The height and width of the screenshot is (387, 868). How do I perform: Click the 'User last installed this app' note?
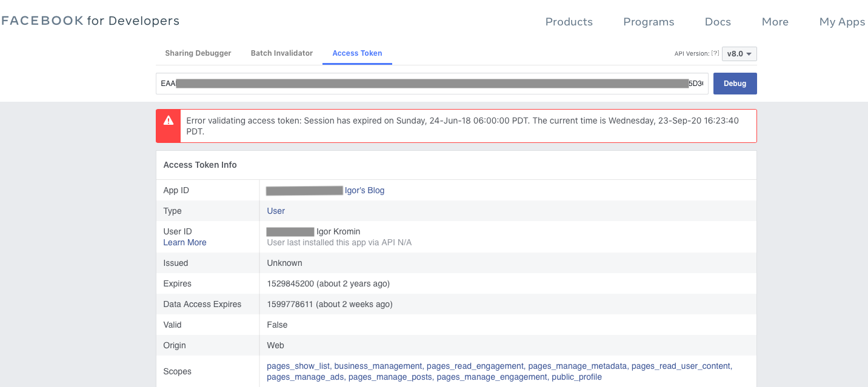[x=339, y=242]
